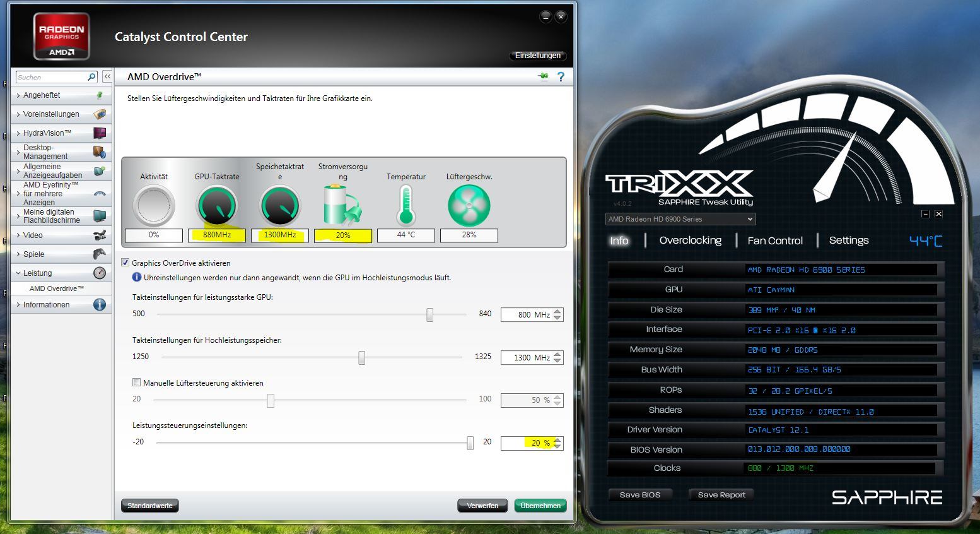Click the AMD Eyefinity icon
The image size is (980, 534).
100,194
